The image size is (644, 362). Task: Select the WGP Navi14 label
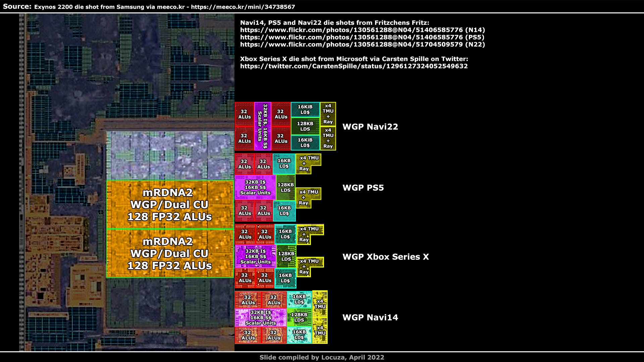[370, 317]
